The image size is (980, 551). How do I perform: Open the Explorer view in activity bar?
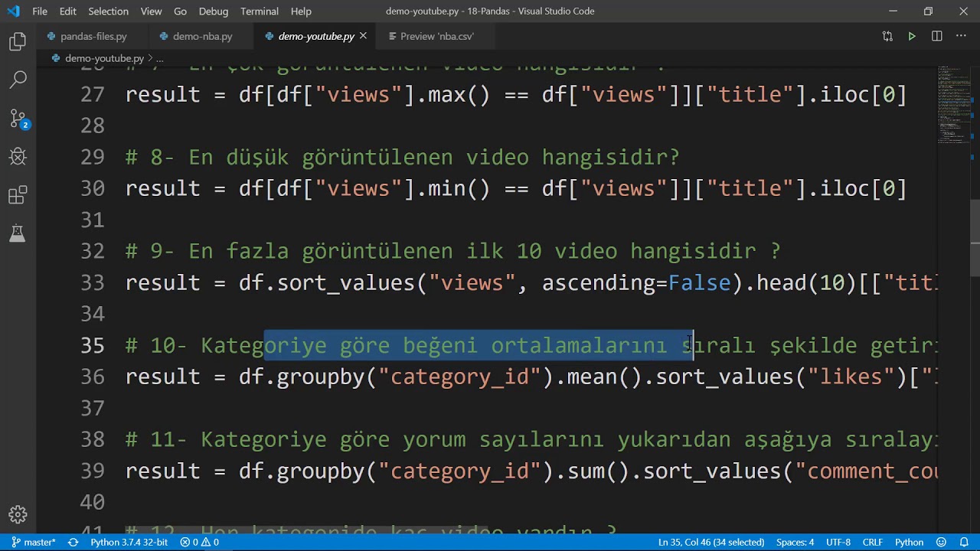point(18,42)
